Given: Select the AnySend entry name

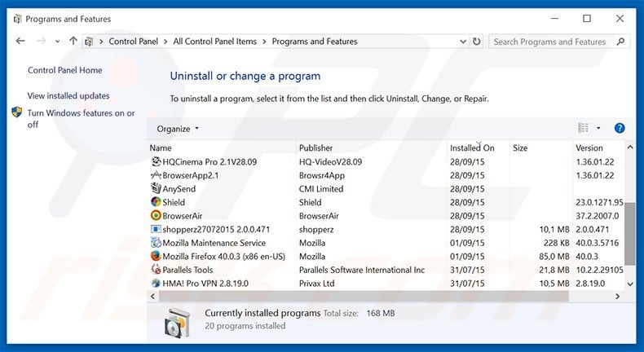Looking at the screenshot, I should tap(179, 189).
